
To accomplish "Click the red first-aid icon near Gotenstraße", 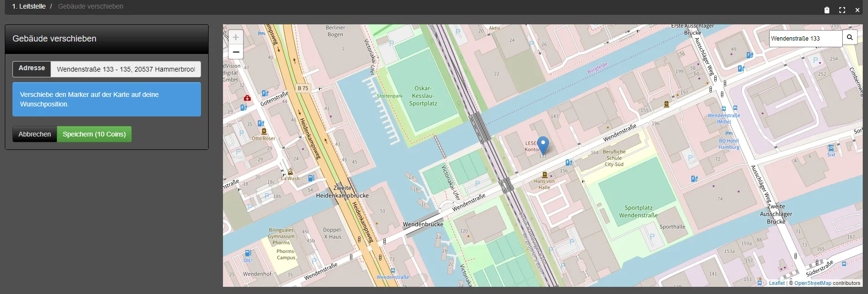I will 247,98.
